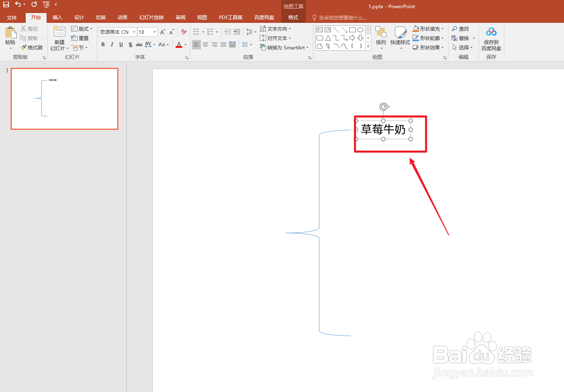The width and height of the screenshot is (564, 392).
Task: Open the File (文件) menu
Action: (x=12, y=18)
